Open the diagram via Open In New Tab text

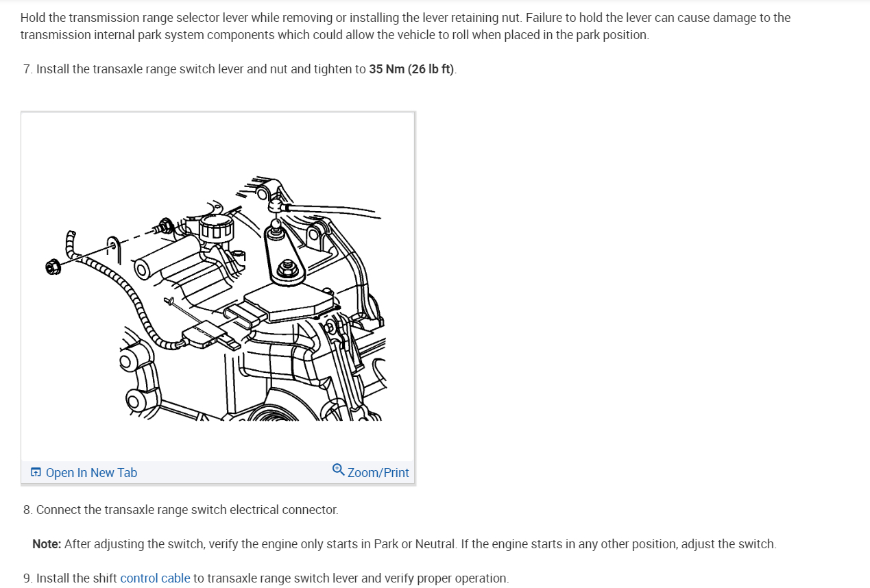click(x=91, y=473)
